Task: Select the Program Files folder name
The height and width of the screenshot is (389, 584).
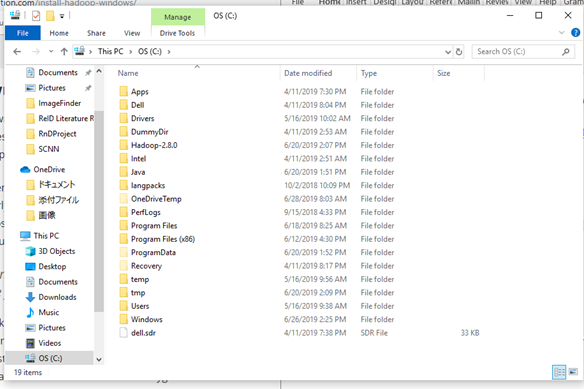Action: [154, 225]
